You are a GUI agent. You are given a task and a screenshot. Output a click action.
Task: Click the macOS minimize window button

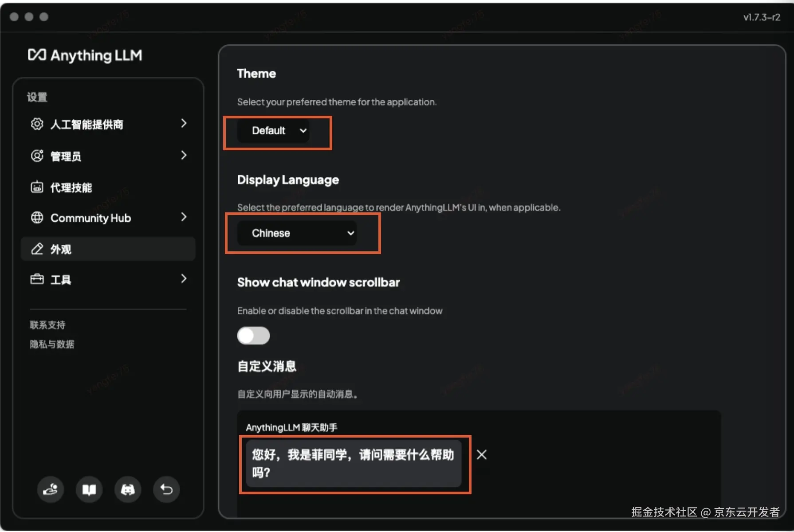tap(29, 17)
